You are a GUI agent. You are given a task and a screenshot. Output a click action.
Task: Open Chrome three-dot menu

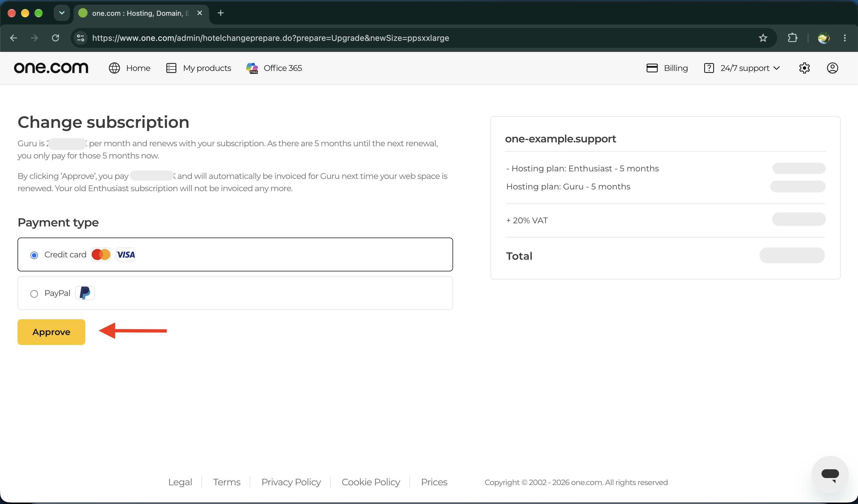pos(844,38)
